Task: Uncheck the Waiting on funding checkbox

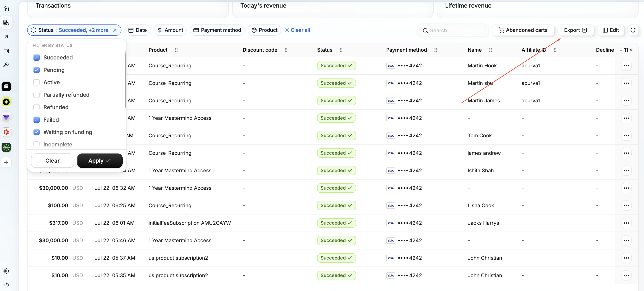Action: (x=36, y=132)
